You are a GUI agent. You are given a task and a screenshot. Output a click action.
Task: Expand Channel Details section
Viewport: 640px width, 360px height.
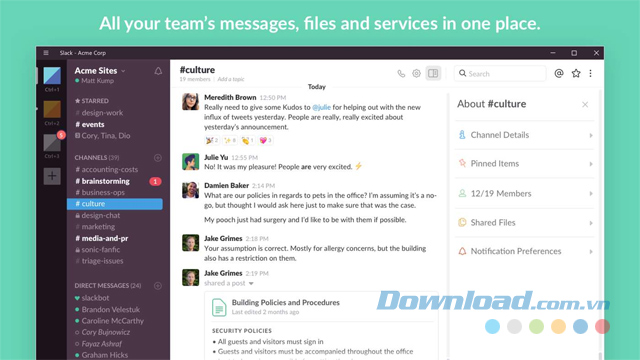(524, 135)
